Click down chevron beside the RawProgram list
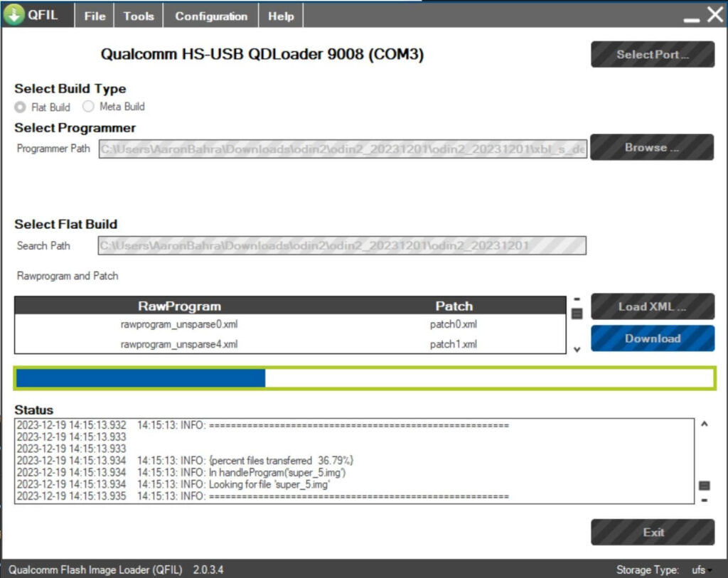Viewport: 728px width, 578px height. tap(577, 349)
